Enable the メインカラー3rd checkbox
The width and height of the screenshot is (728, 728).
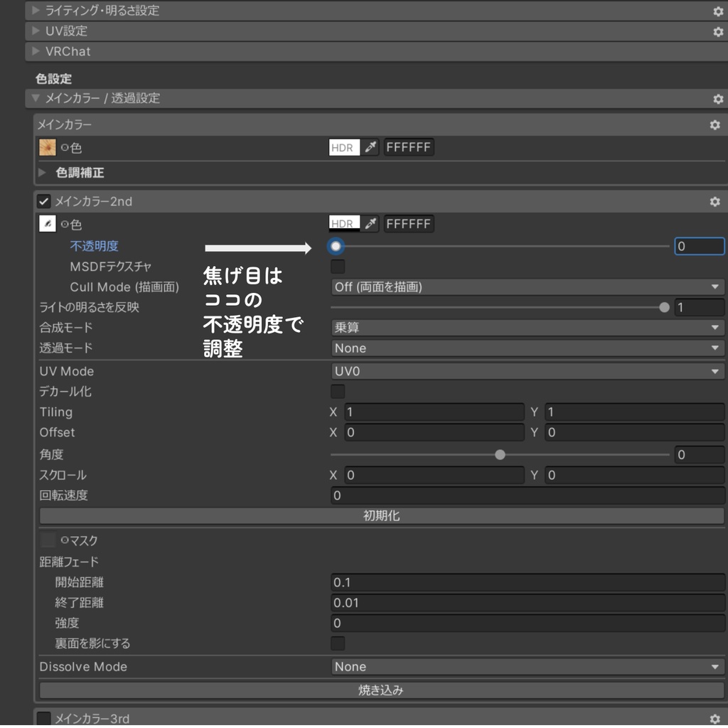[x=43, y=719]
